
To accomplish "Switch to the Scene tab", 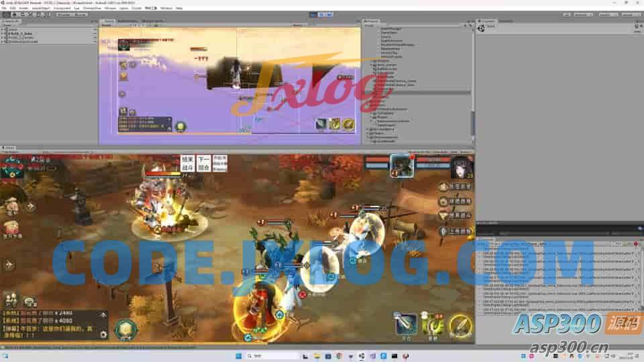I will click(107, 21).
